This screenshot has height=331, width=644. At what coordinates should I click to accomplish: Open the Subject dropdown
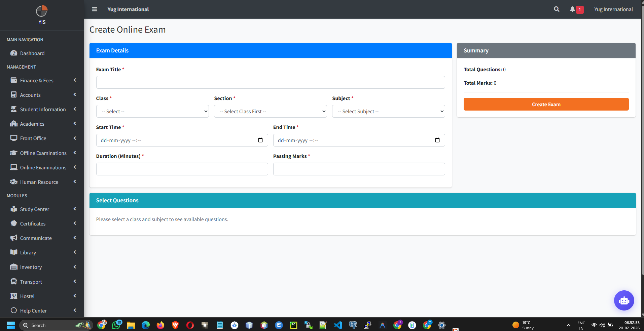(x=388, y=111)
